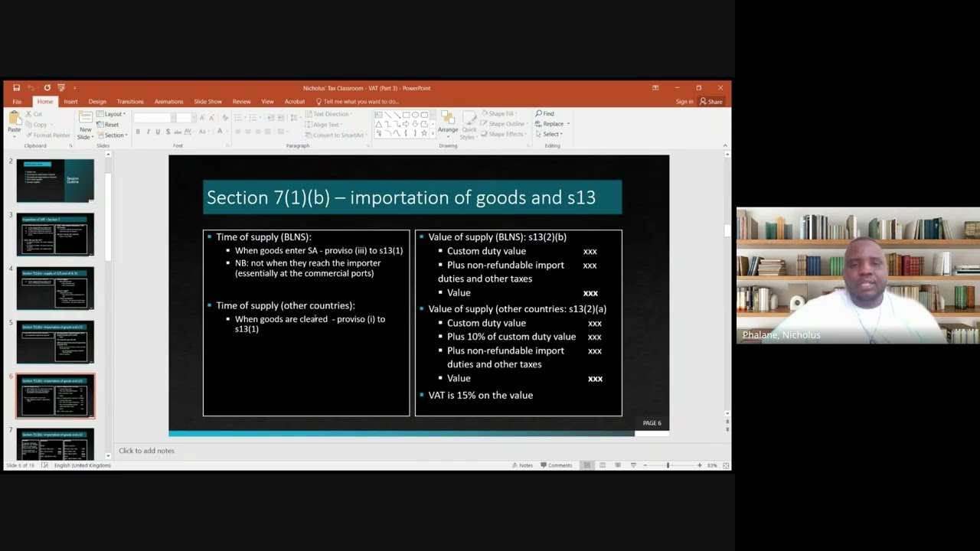Toggle text Shadow formatting
The width and height of the screenshot is (980, 551).
[168, 132]
